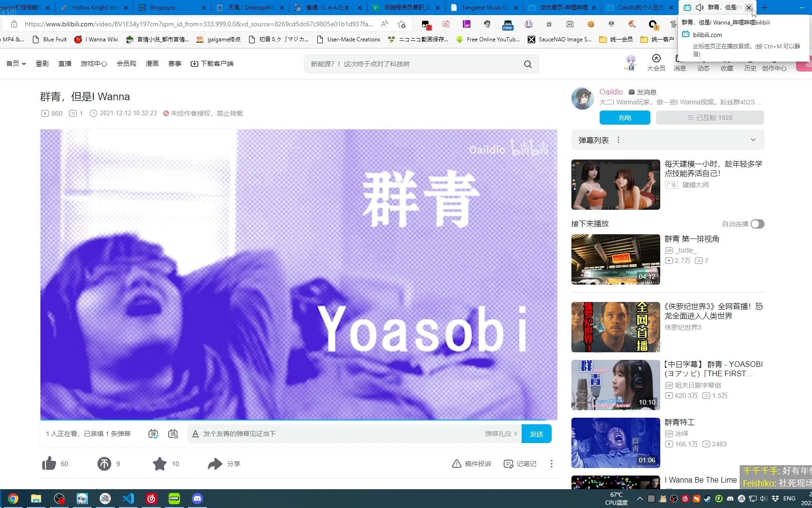Viewport: 812px width, 508px height.
Task: Open 漫画 in navigation menu
Action: coord(152,63)
